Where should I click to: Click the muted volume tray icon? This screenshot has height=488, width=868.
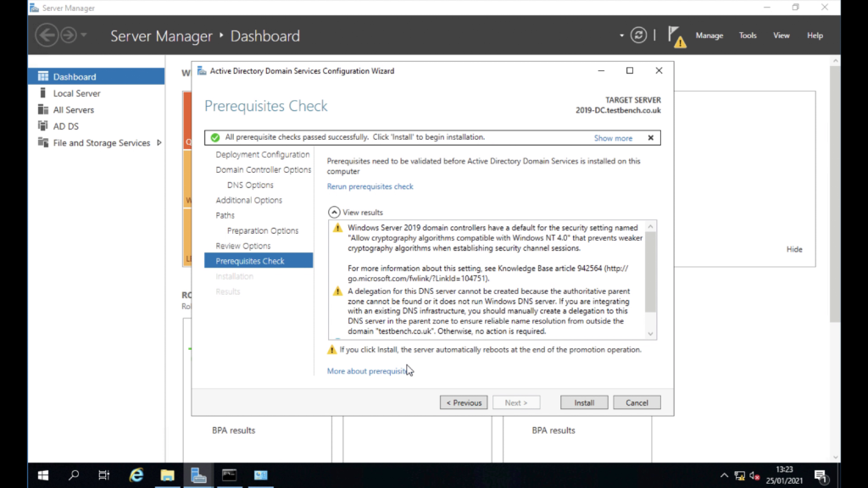click(754, 475)
